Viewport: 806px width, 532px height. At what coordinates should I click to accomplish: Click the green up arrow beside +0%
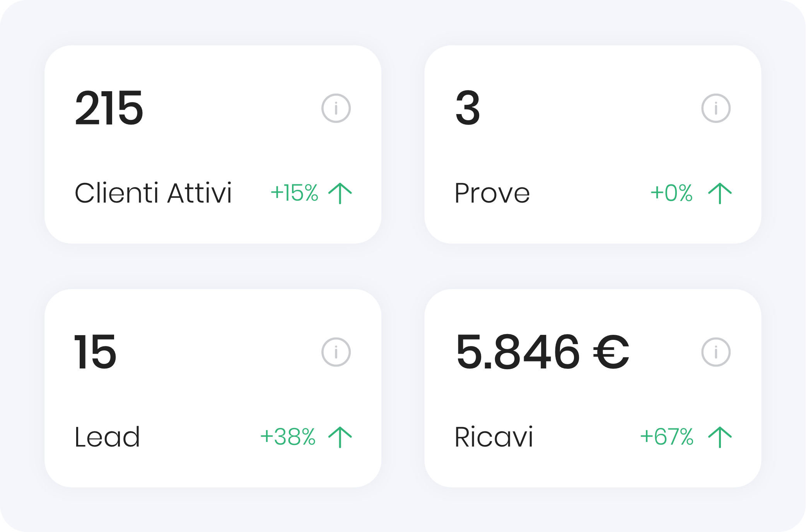coord(720,193)
